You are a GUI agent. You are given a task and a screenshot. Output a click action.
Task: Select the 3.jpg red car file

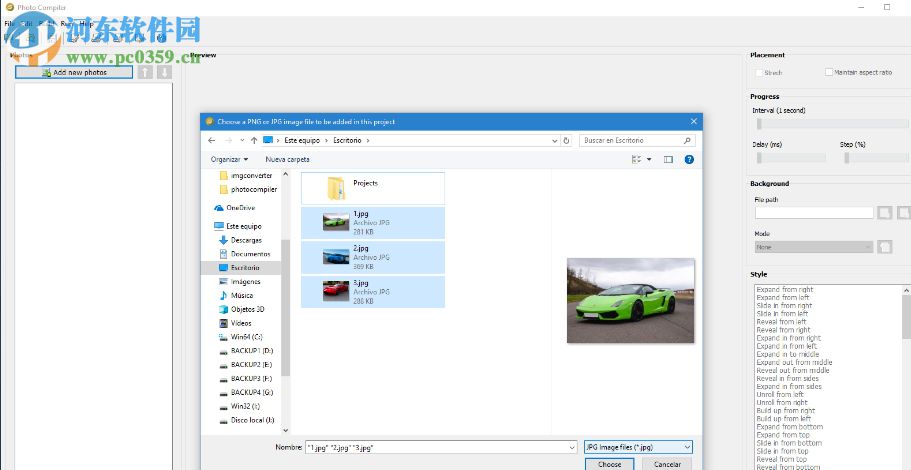(372, 292)
